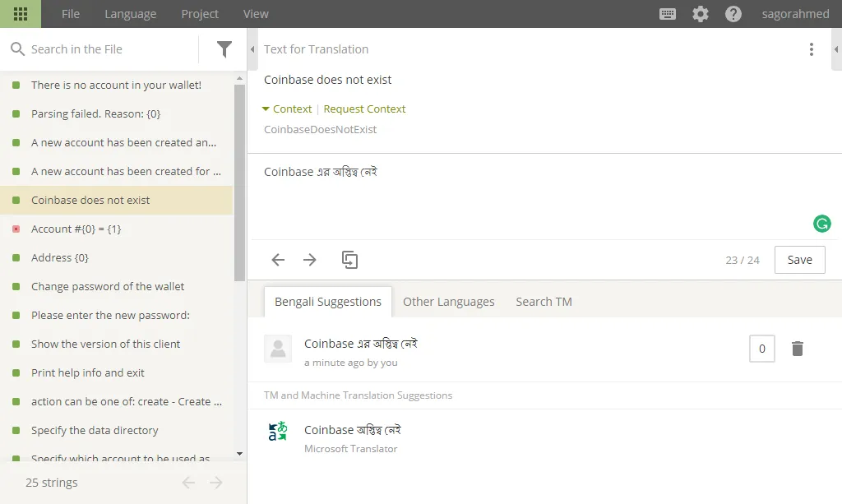Open the Project menu
842x504 pixels.
pos(200,14)
